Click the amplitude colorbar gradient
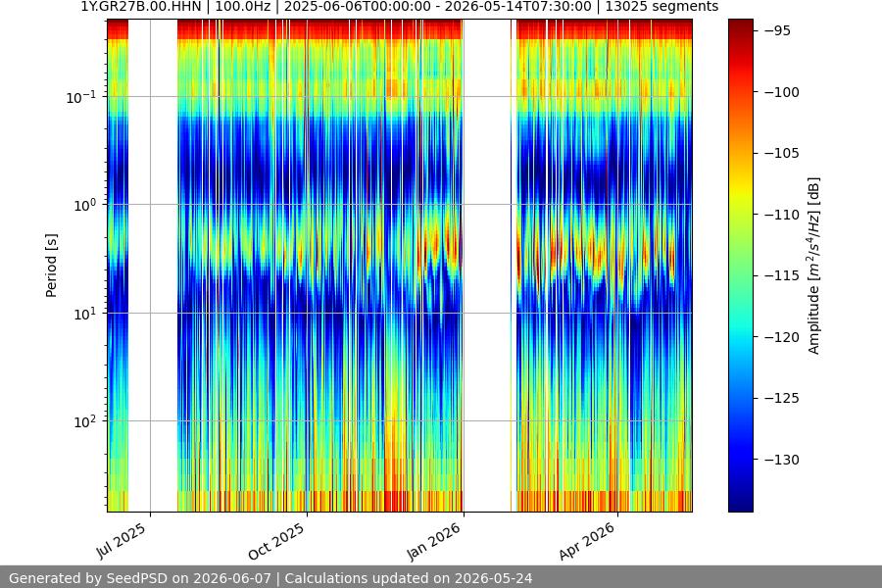This screenshot has height=588, width=882. click(x=740, y=266)
